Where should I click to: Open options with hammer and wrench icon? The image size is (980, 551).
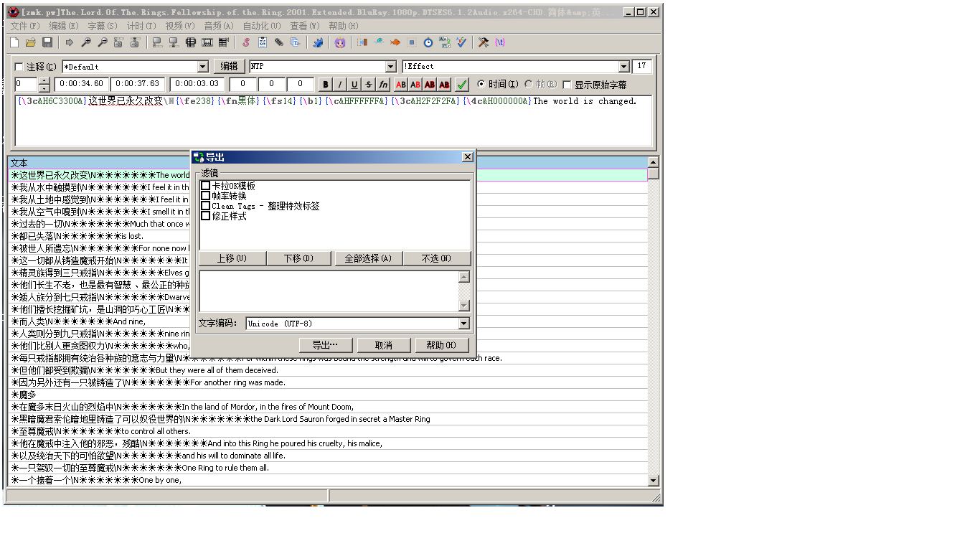(x=484, y=43)
